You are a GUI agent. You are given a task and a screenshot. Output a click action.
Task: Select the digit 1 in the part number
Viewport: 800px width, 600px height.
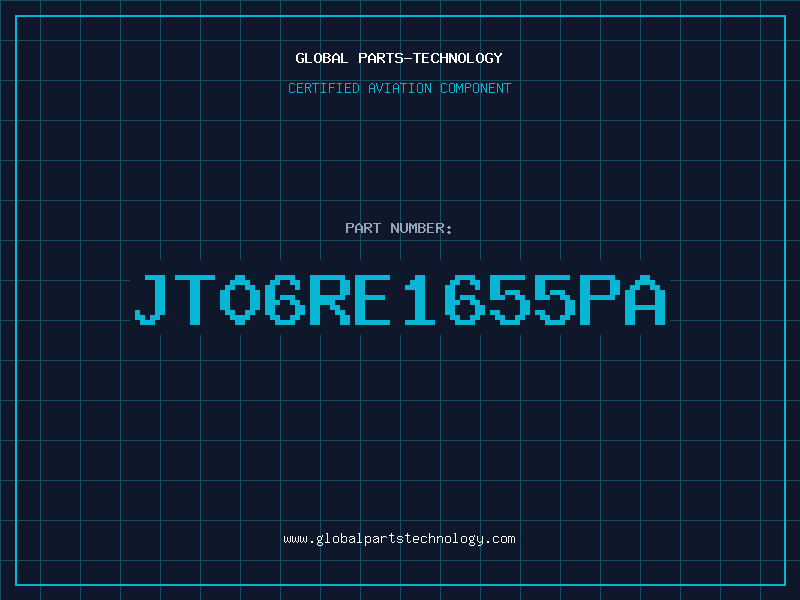pyautogui.click(x=419, y=299)
